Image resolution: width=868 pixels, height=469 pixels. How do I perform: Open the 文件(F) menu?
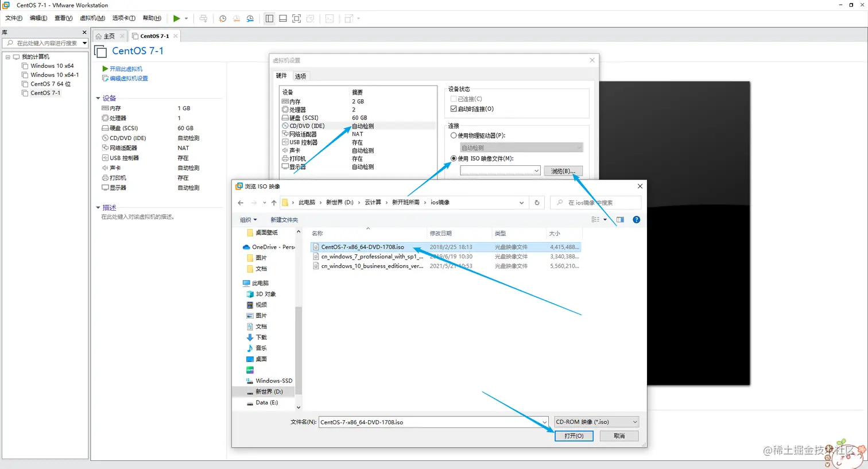coord(14,18)
